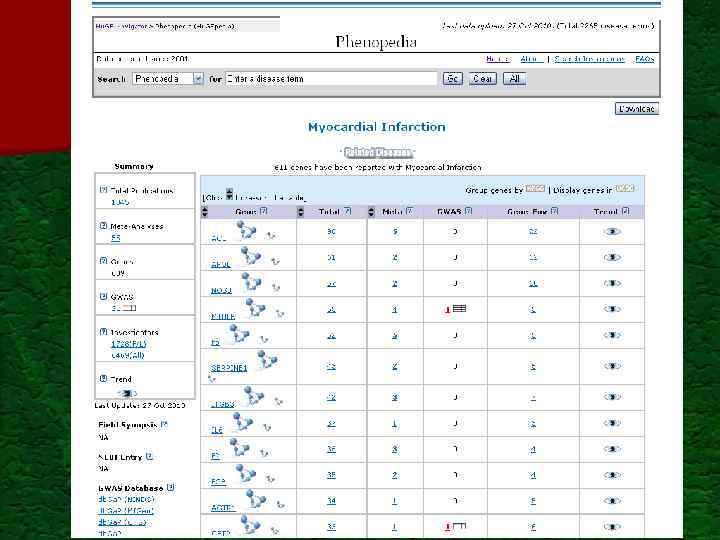
Task: Show trend eye for IL6 row
Action: click(612, 423)
